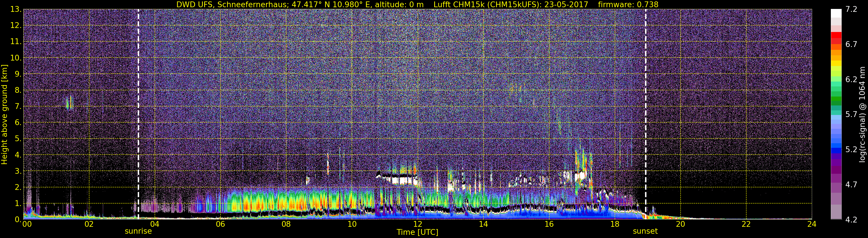
Task: Click the height axis tick "2."
Action: [x=18, y=188]
